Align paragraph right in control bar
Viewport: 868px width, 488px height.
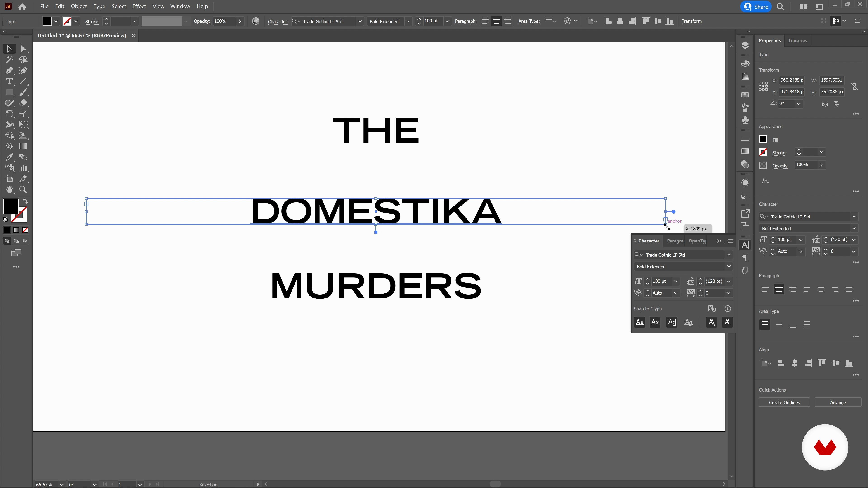click(x=507, y=21)
